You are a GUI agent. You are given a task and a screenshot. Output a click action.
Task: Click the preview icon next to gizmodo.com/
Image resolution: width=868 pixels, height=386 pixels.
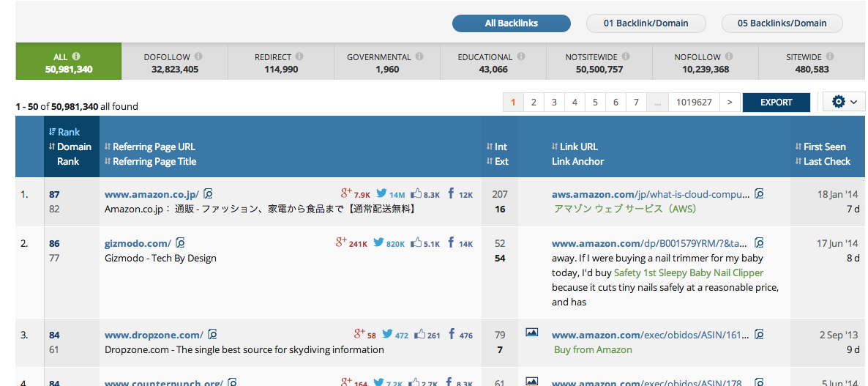tap(180, 242)
